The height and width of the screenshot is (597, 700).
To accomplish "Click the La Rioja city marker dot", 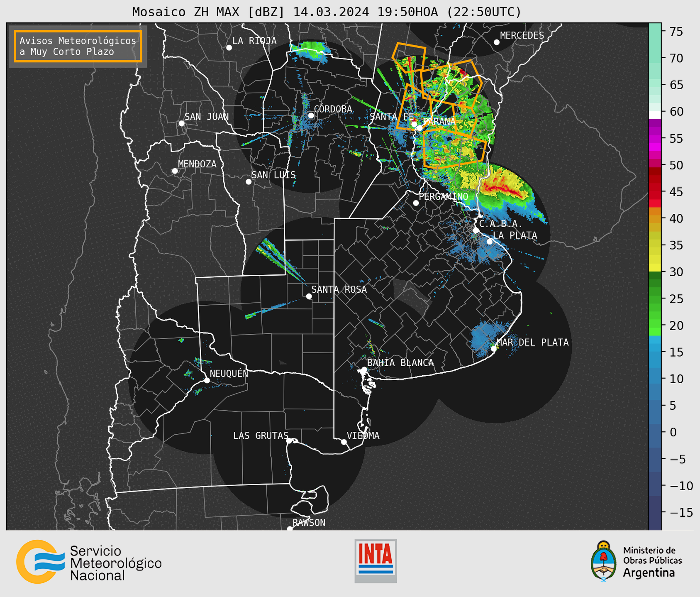I will (x=229, y=48).
